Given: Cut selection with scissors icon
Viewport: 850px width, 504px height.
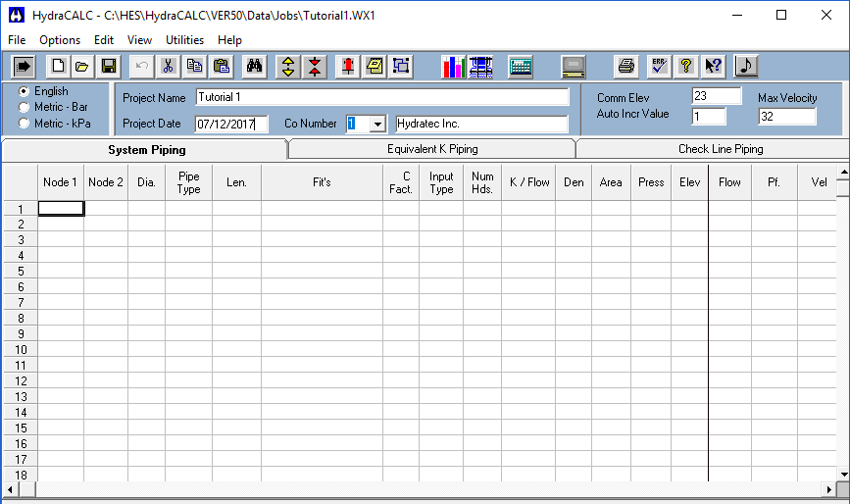Looking at the screenshot, I should [168, 67].
